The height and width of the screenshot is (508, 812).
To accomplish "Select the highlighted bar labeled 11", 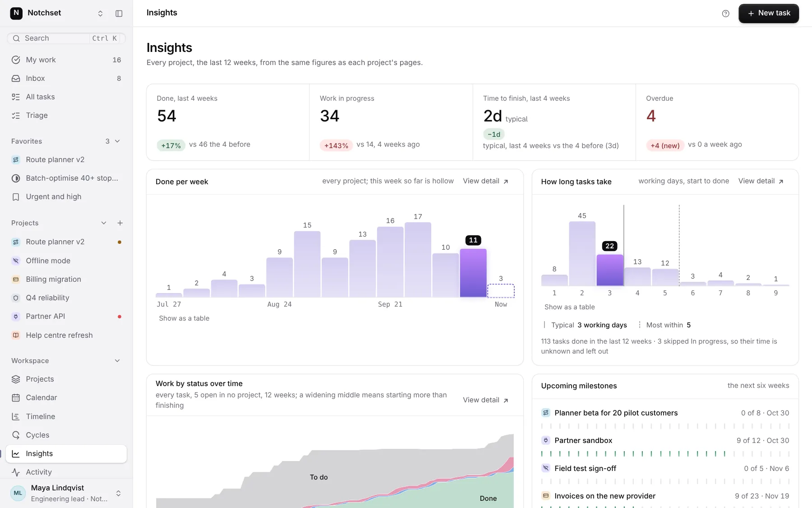I will pyautogui.click(x=473, y=273).
